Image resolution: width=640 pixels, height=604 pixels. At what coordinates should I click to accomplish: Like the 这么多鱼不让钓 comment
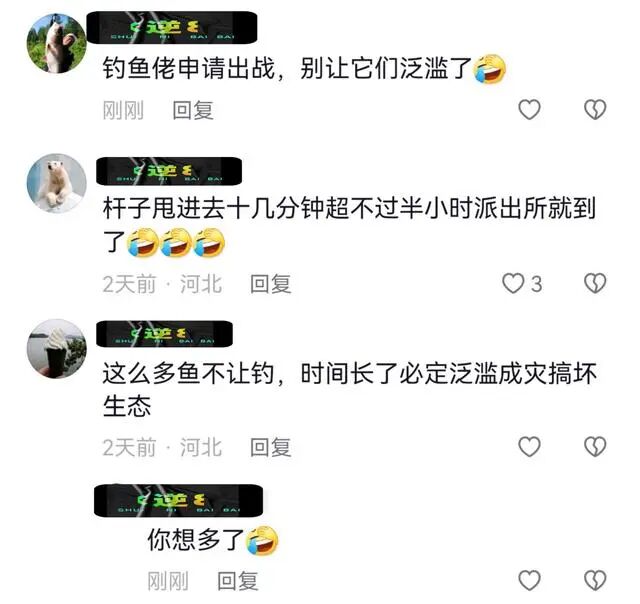[x=529, y=446]
